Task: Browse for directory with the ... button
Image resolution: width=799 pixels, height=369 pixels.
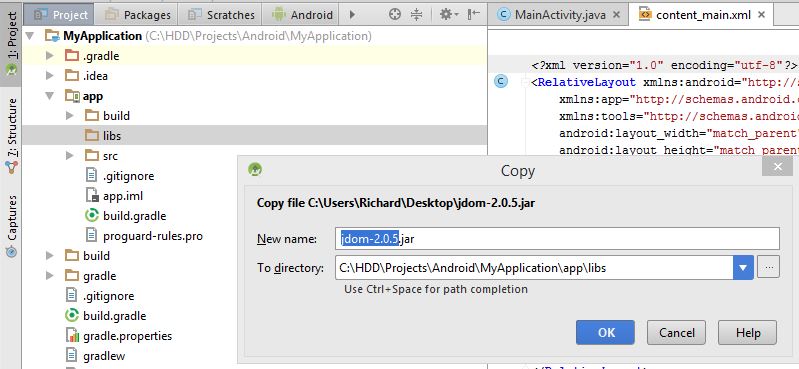Action: click(x=768, y=268)
